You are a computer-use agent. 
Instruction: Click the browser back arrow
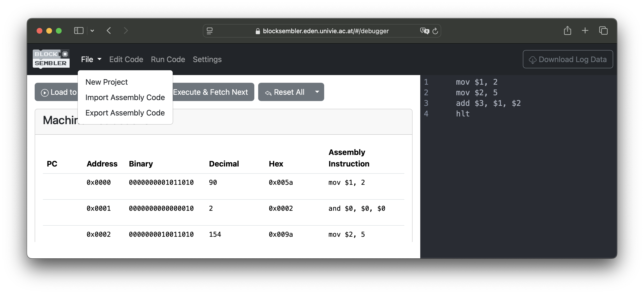(x=109, y=31)
